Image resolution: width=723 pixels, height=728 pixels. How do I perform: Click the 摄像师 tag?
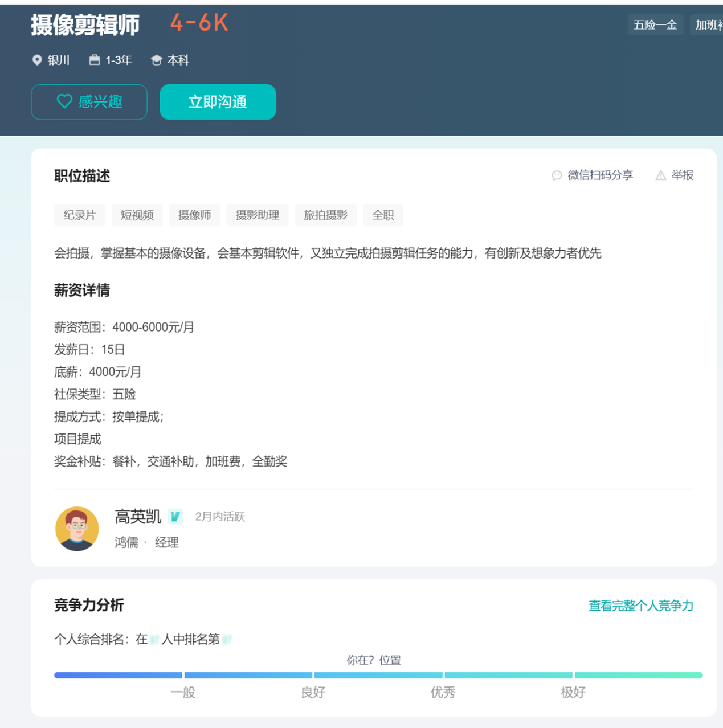click(x=194, y=215)
